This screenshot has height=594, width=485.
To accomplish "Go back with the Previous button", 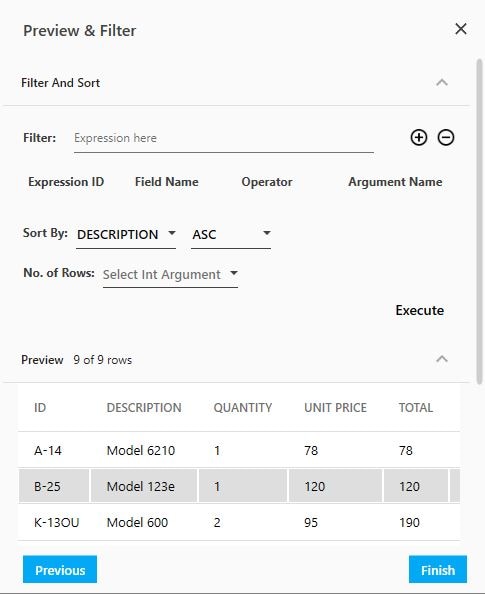I will click(60, 569).
